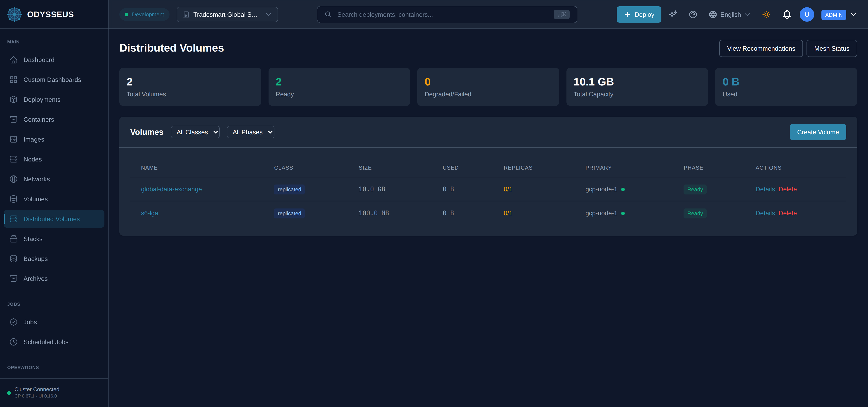Open the Deployments cube icon
Viewport: 868px width, 407px height.
coord(14,99)
